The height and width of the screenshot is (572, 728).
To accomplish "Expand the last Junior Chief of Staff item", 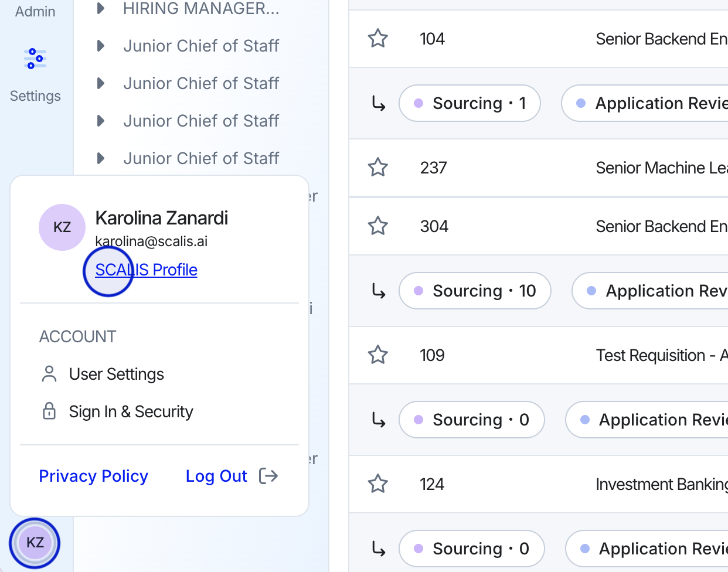I will pyautogui.click(x=101, y=158).
